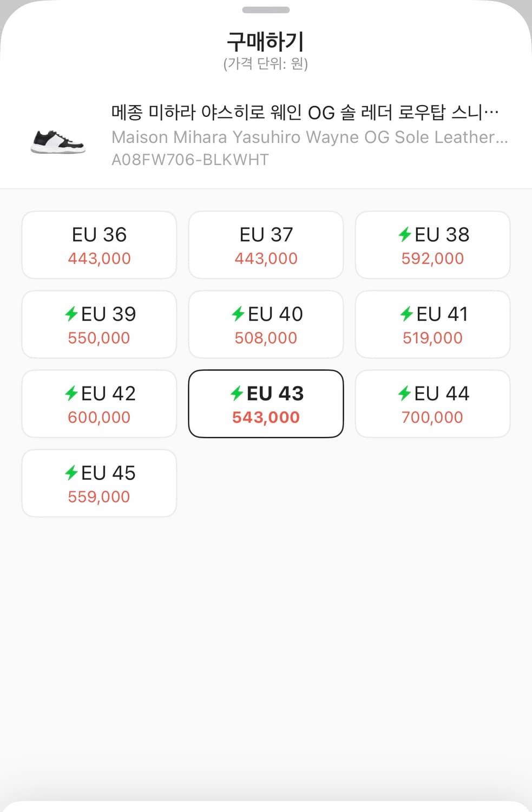The width and height of the screenshot is (532, 812).
Task: Choose size EU 37 option
Action: click(266, 245)
